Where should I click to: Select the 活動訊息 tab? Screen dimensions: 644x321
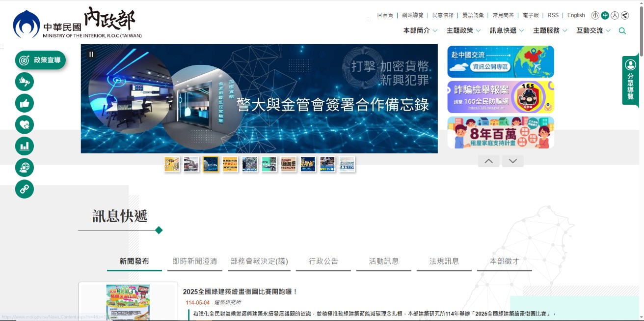[x=384, y=262]
